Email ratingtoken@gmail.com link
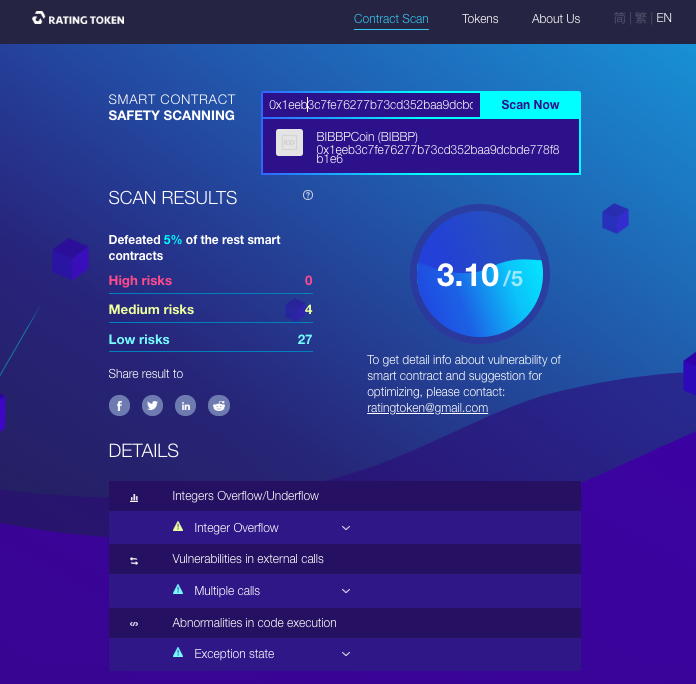696x684 pixels. point(427,408)
